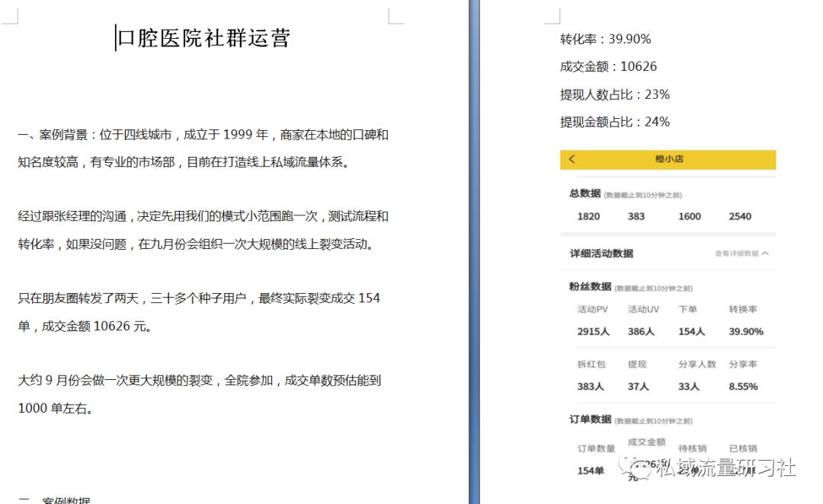The image size is (823, 504).
Task: Select the 分享率 column header
Action: point(744,365)
